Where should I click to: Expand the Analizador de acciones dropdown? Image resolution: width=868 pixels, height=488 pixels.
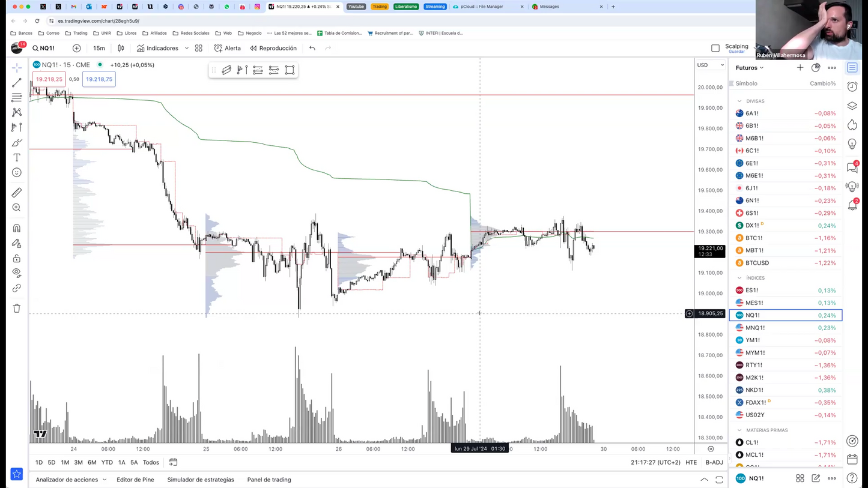(71, 480)
